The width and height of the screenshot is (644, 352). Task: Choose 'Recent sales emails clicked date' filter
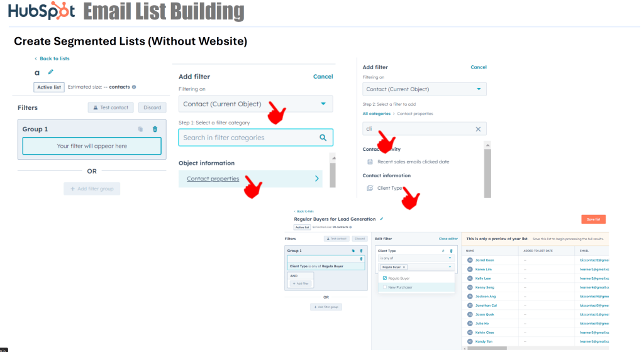[413, 162]
